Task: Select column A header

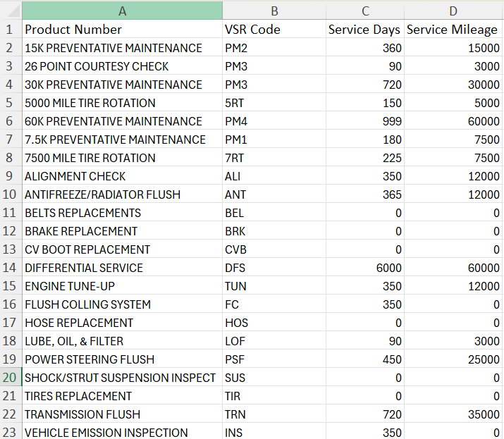Action: (x=122, y=11)
